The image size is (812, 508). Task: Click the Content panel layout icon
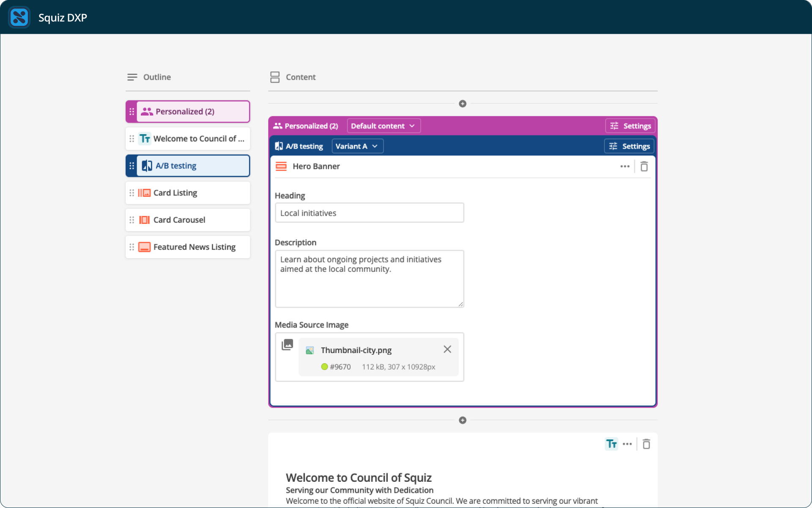point(275,77)
